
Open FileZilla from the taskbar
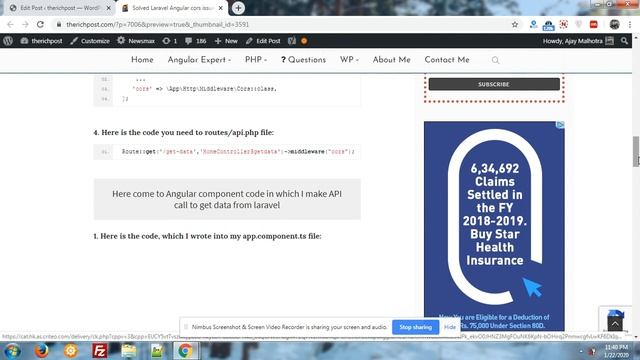[100, 351]
